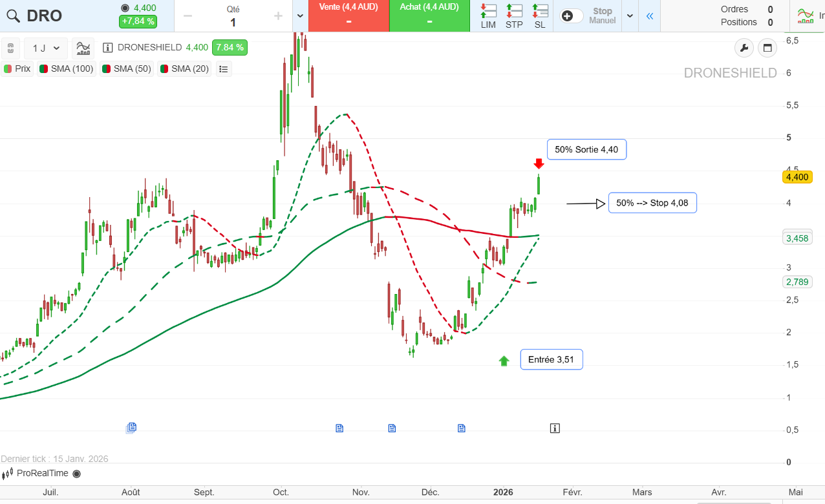Open the indicators panel on the top right

click(807, 16)
